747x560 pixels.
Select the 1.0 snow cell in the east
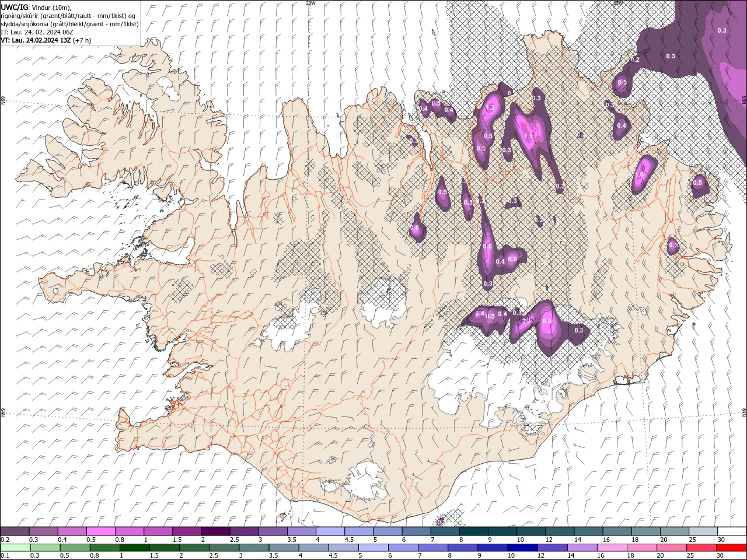[639, 174]
